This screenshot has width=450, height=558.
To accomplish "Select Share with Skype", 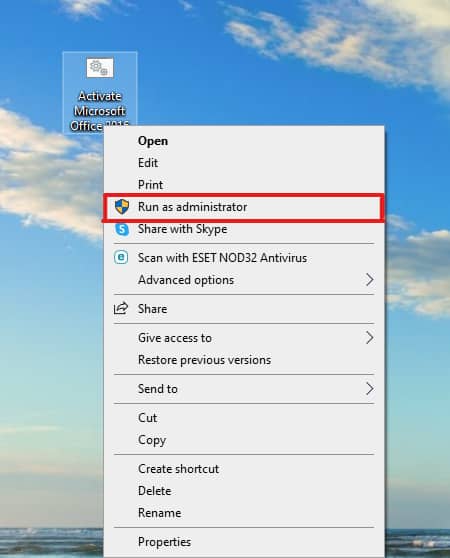I will coord(244,229).
